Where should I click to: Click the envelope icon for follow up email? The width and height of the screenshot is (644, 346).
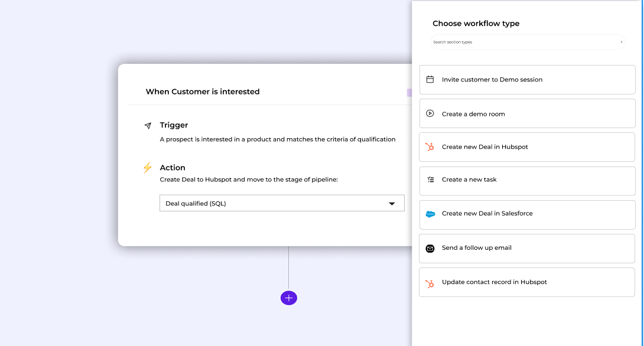pos(430,249)
